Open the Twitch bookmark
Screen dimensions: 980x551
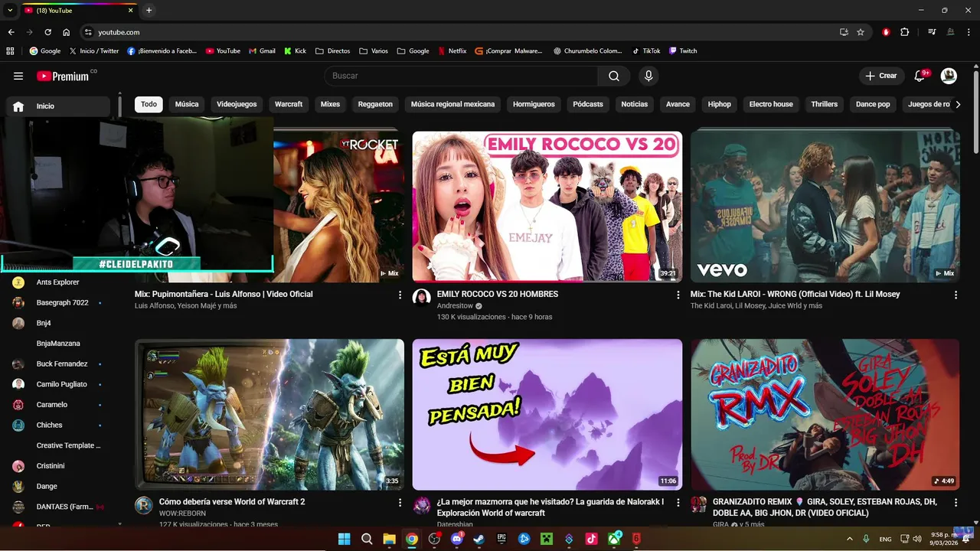(683, 51)
